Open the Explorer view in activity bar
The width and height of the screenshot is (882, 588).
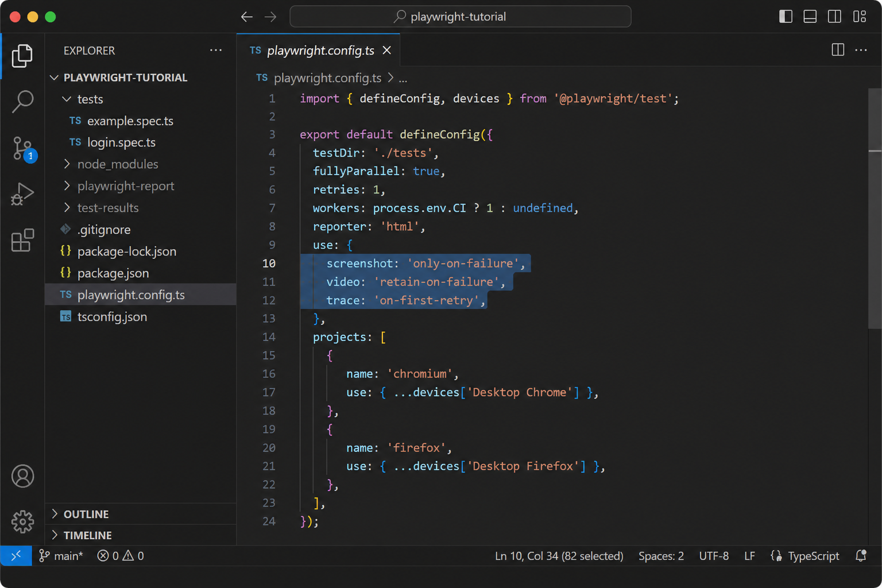pos(22,56)
